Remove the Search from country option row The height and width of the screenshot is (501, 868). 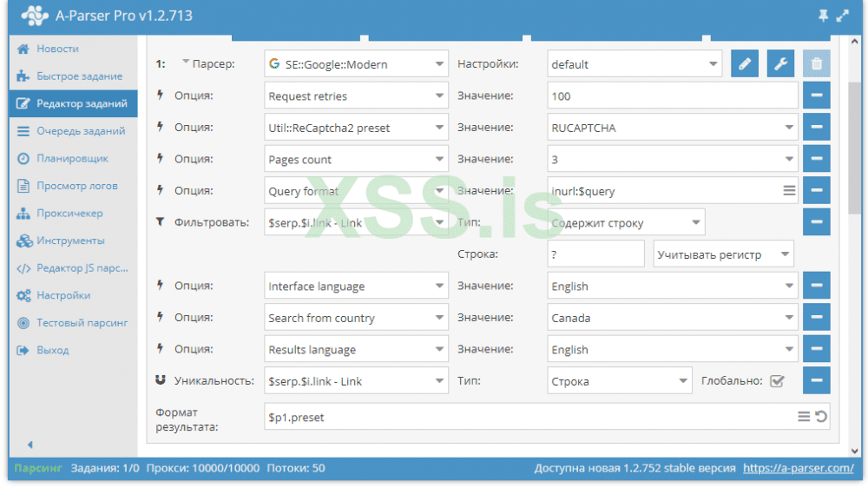817,317
